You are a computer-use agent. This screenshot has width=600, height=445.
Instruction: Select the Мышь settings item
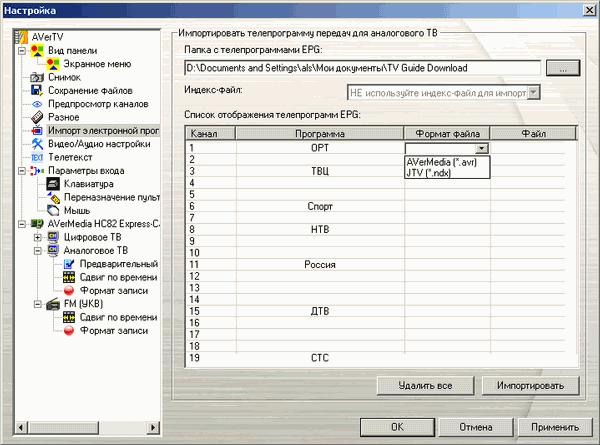[x=76, y=211]
